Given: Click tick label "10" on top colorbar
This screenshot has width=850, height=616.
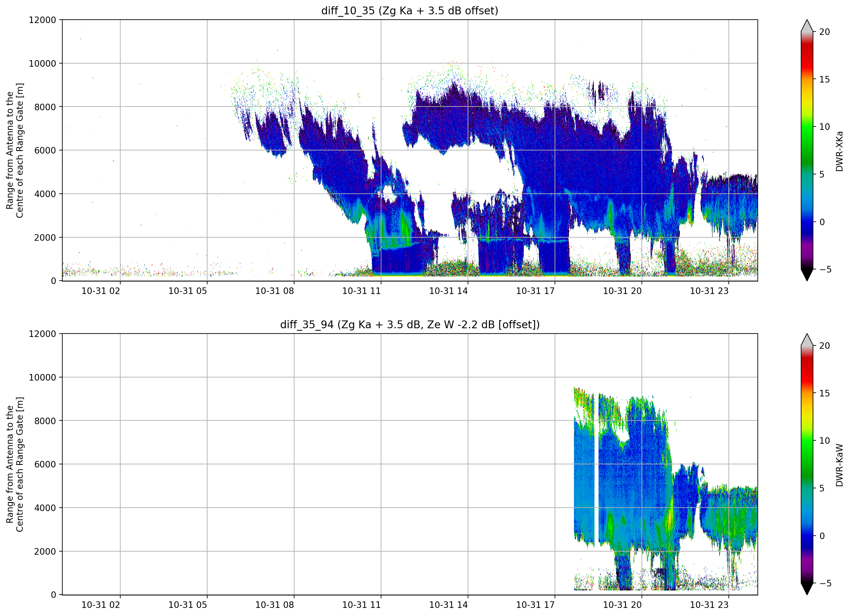Looking at the screenshot, I should coord(824,127).
